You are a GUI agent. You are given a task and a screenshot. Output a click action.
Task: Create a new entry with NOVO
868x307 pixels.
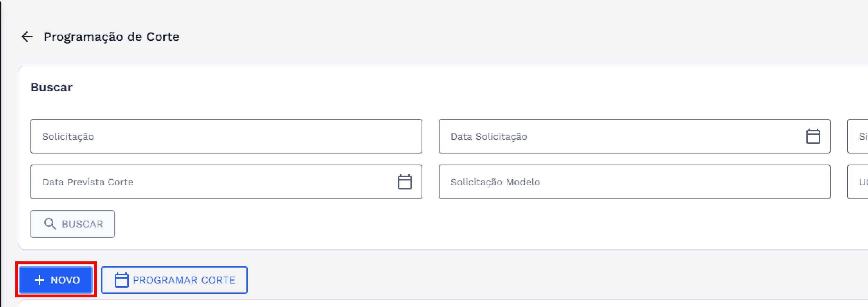click(x=56, y=280)
